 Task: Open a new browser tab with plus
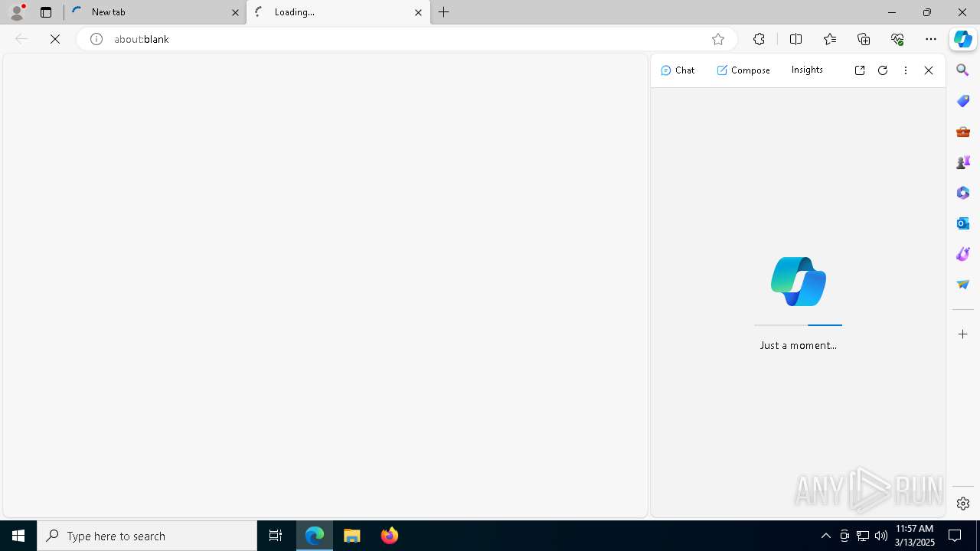[x=444, y=12]
